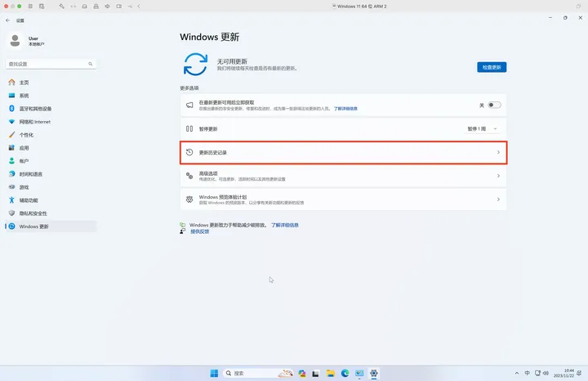
Task: Click the Settings gear on the taskbar
Action: pyautogui.click(x=374, y=373)
